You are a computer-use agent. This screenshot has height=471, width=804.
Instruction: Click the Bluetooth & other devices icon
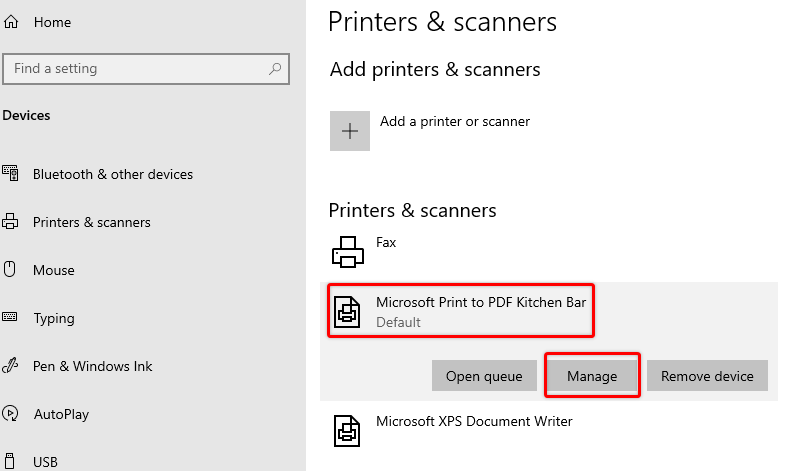(10, 173)
